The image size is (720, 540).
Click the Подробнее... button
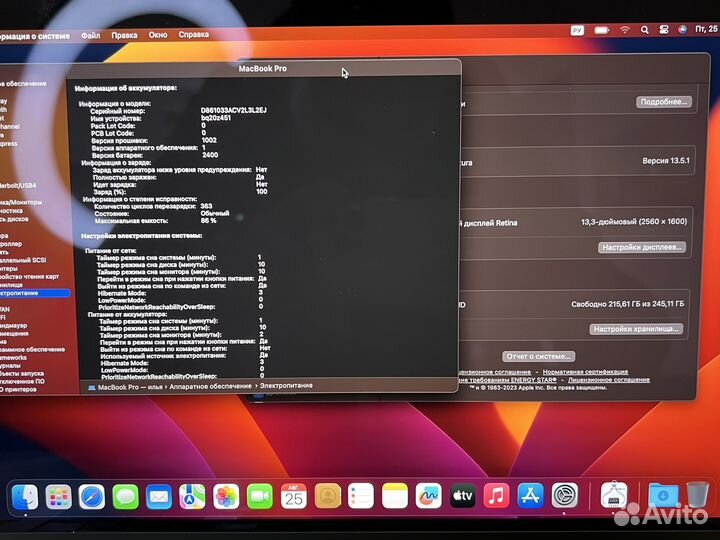[x=664, y=102]
